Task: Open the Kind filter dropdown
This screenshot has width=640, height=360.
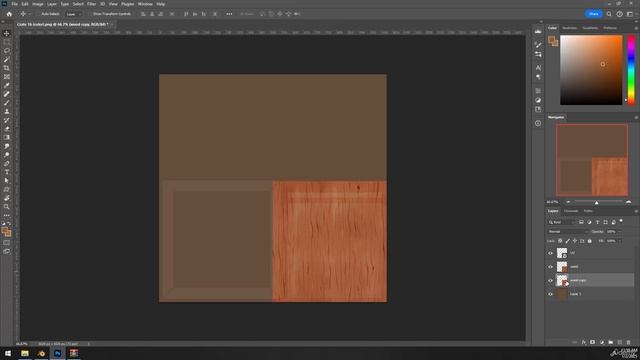Action: click(x=562, y=222)
